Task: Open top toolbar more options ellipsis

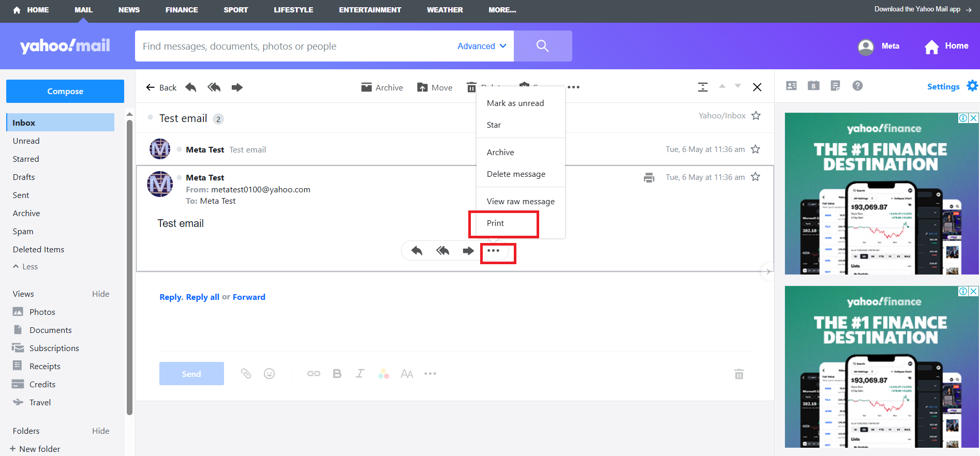Action: (x=573, y=87)
